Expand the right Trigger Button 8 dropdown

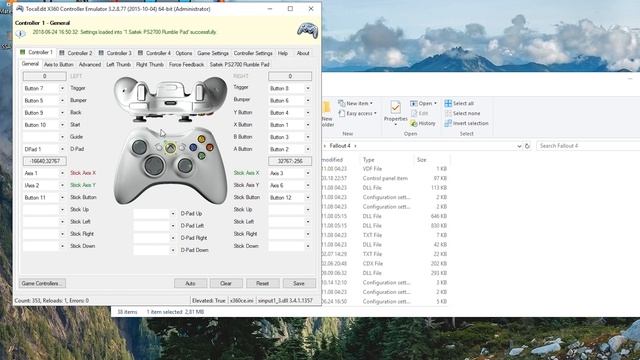click(x=308, y=88)
